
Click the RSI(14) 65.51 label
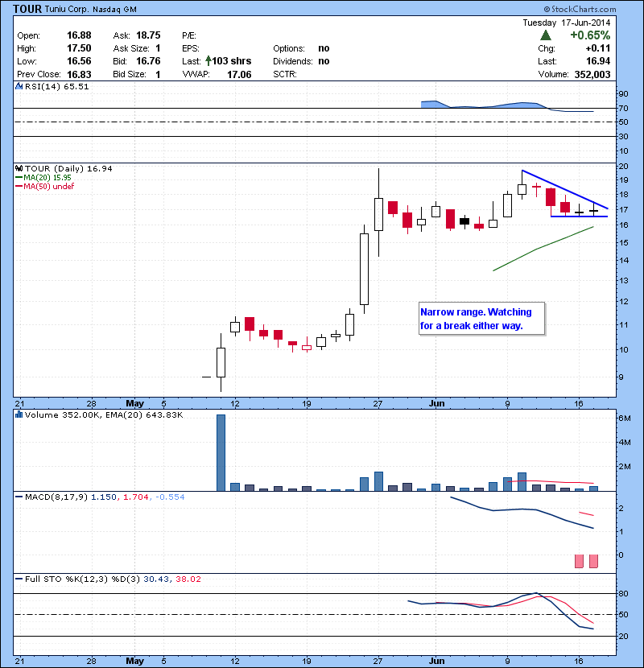point(56,86)
